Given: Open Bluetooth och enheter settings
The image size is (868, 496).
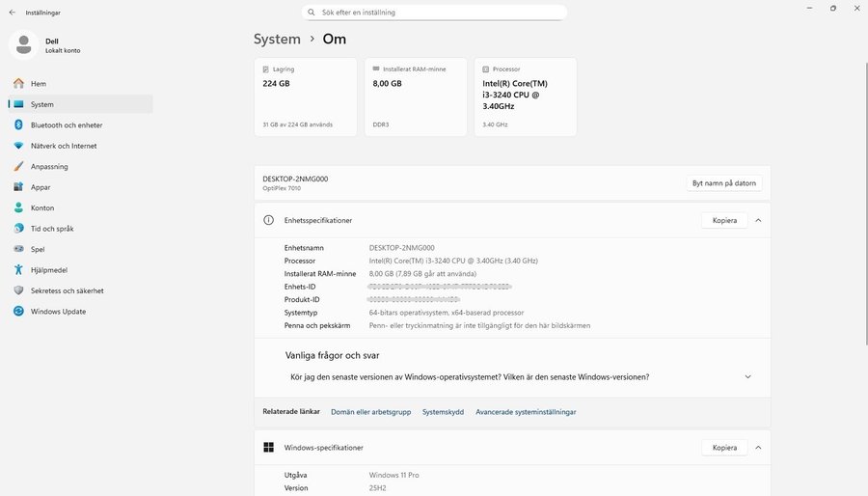Looking at the screenshot, I should coord(66,125).
